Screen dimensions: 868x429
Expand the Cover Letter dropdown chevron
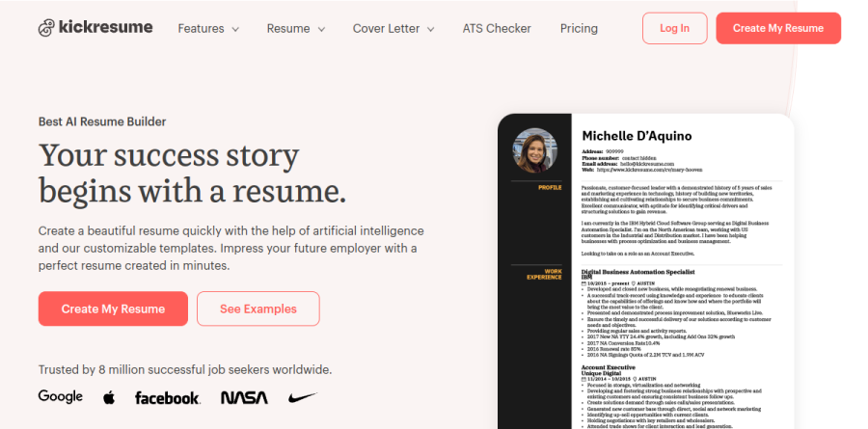point(431,29)
